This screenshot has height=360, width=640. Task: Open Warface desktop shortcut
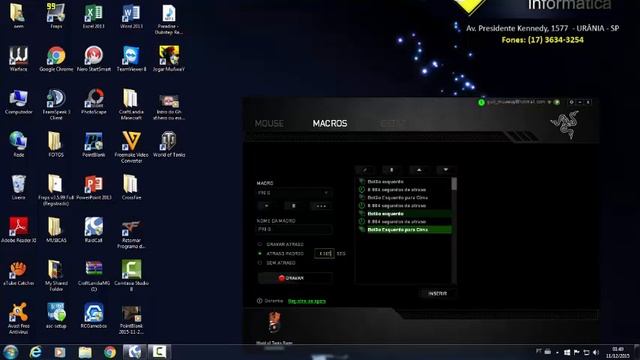(18, 59)
